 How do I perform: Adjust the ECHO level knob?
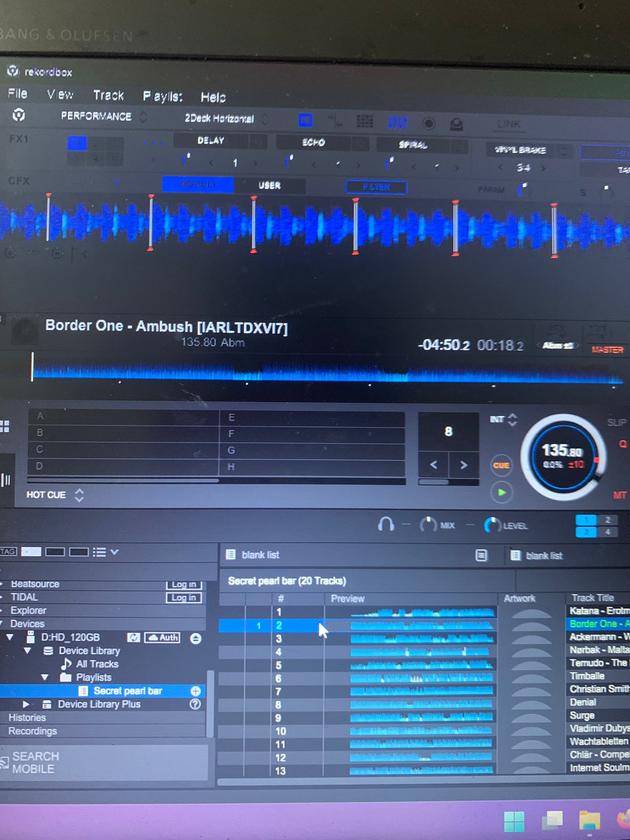pos(289,161)
